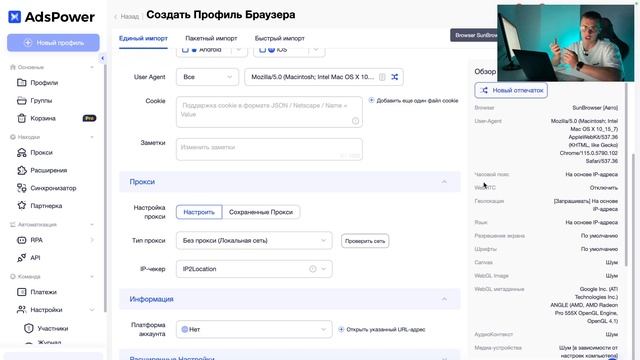
Task: Click the User Agent list icon
Action: [382, 77]
